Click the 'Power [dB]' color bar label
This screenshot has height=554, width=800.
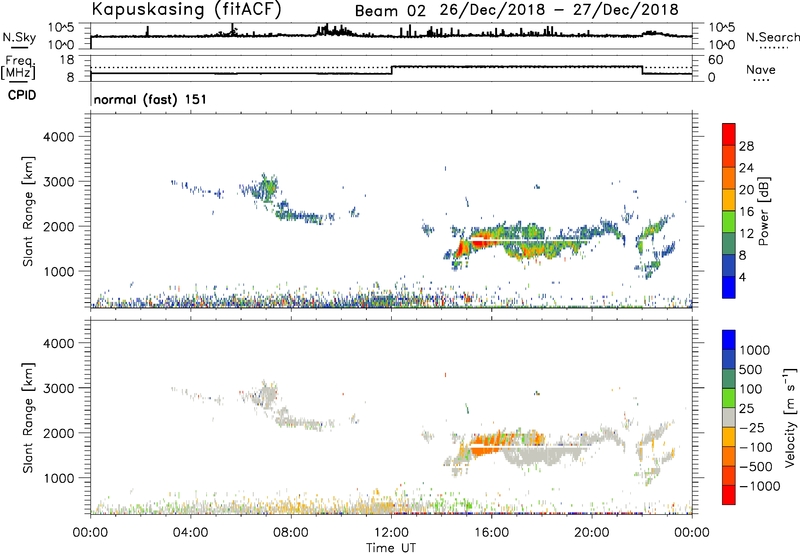tap(764, 211)
